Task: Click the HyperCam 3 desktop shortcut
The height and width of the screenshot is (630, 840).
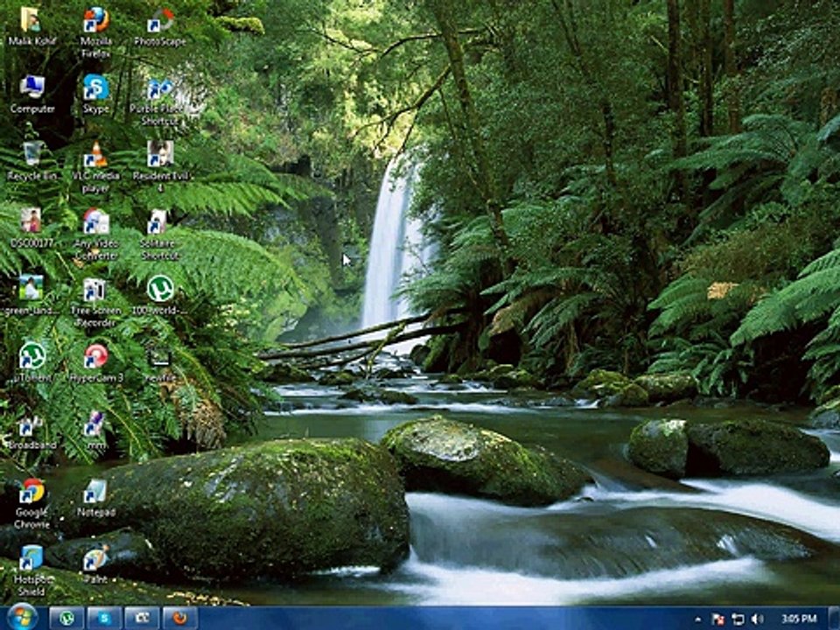Action: pyautogui.click(x=95, y=356)
